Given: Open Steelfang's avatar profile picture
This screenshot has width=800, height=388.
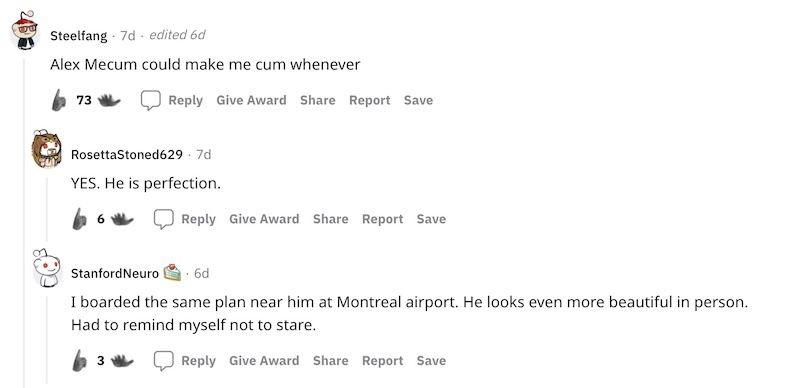Looking at the screenshot, I should click(25, 30).
